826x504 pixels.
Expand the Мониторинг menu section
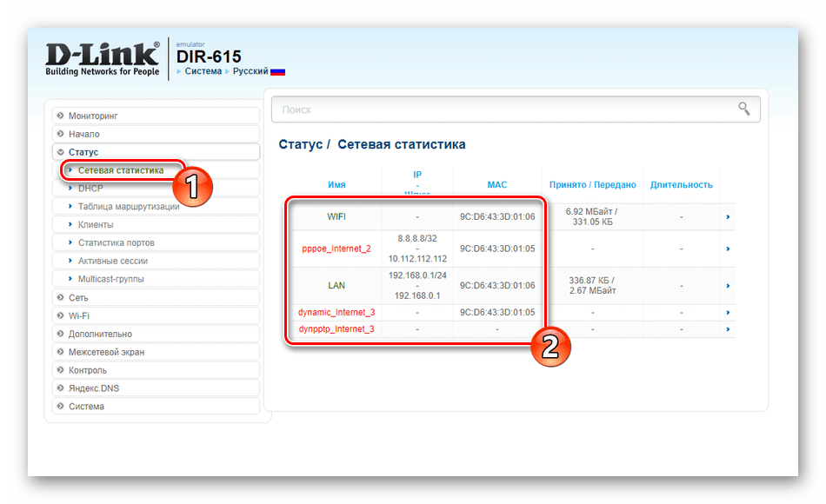coord(156,116)
